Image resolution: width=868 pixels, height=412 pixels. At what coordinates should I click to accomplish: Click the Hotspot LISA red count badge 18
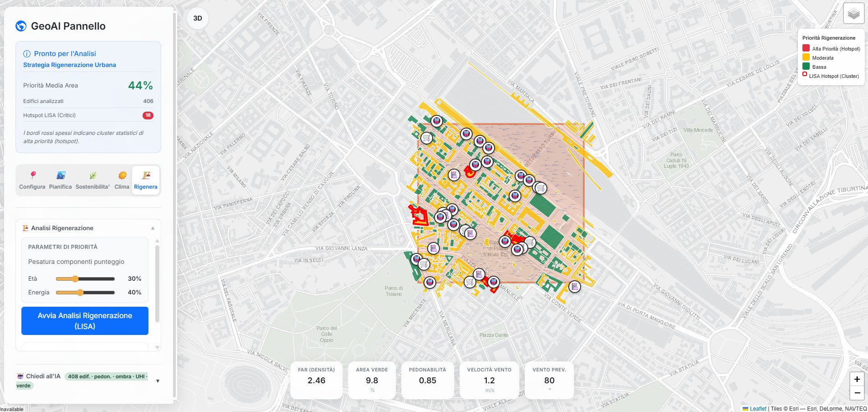tap(148, 115)
